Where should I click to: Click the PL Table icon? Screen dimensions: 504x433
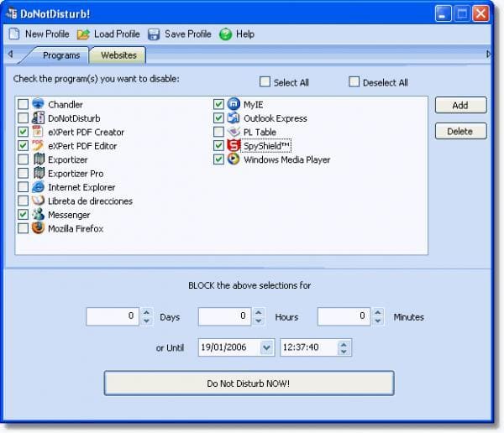(x=234, y=132)
